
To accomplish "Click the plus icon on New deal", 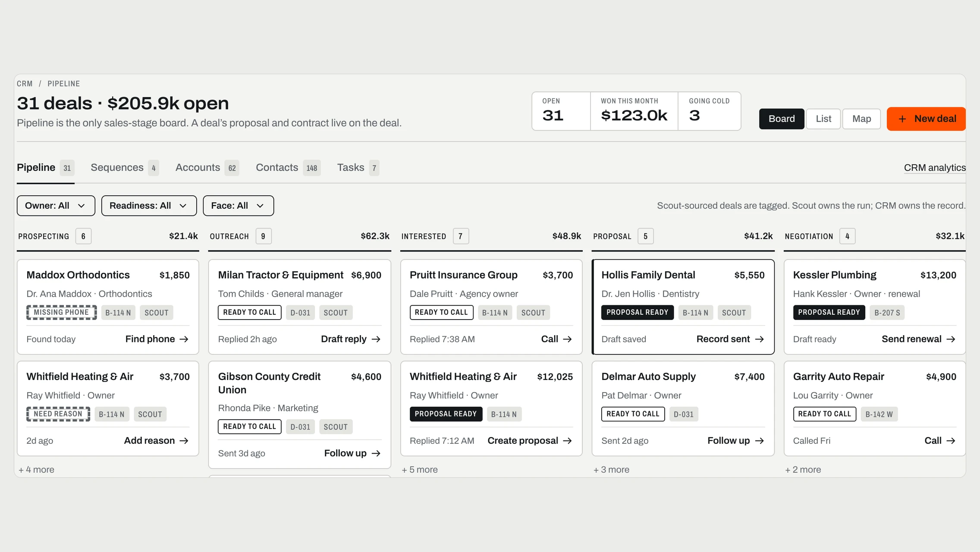I will 902,119.
